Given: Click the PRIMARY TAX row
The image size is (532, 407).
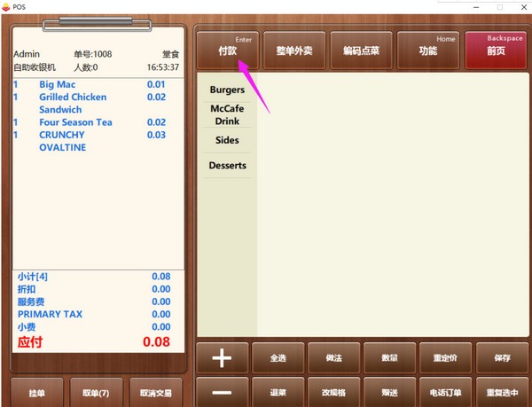Looking at the screenshot, I should (98, 314).
